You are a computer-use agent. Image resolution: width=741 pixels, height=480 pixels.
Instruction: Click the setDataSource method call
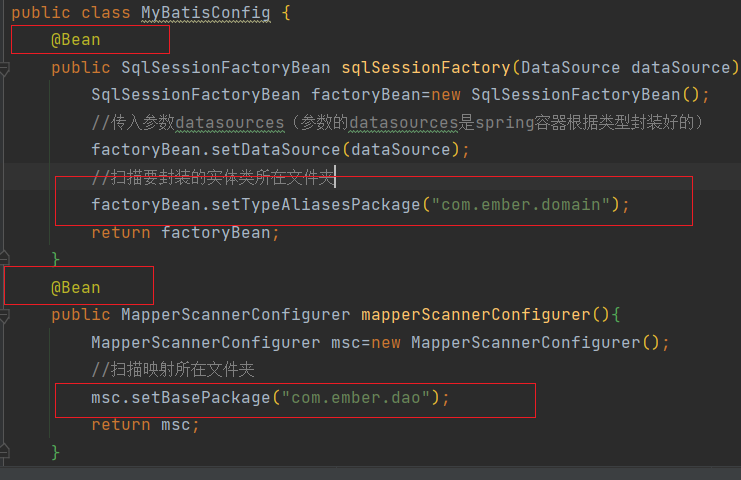coord(270,150)
